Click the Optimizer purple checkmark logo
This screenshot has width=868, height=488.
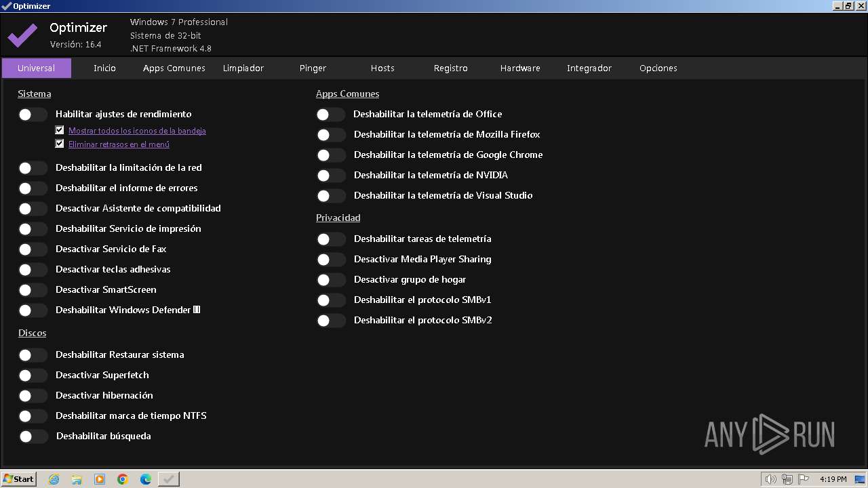coord(22,35)
